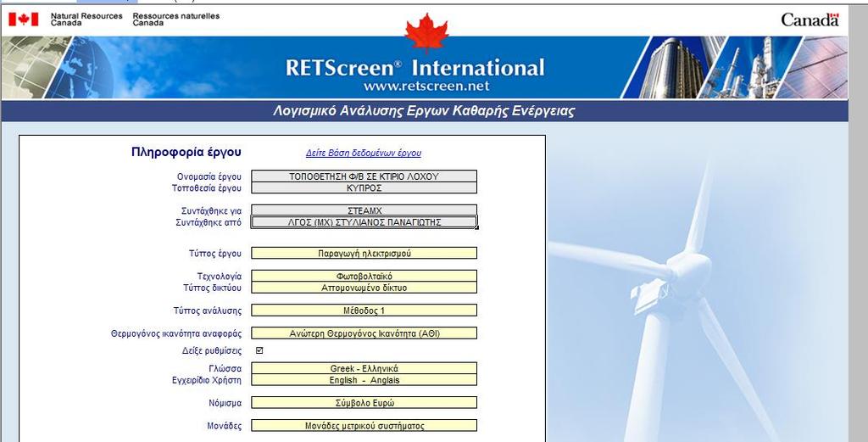868x442 pixels.
Task: Open the Εγχειρίδιο Χρήστη dropdown showing English
Action: click(364, 380)
